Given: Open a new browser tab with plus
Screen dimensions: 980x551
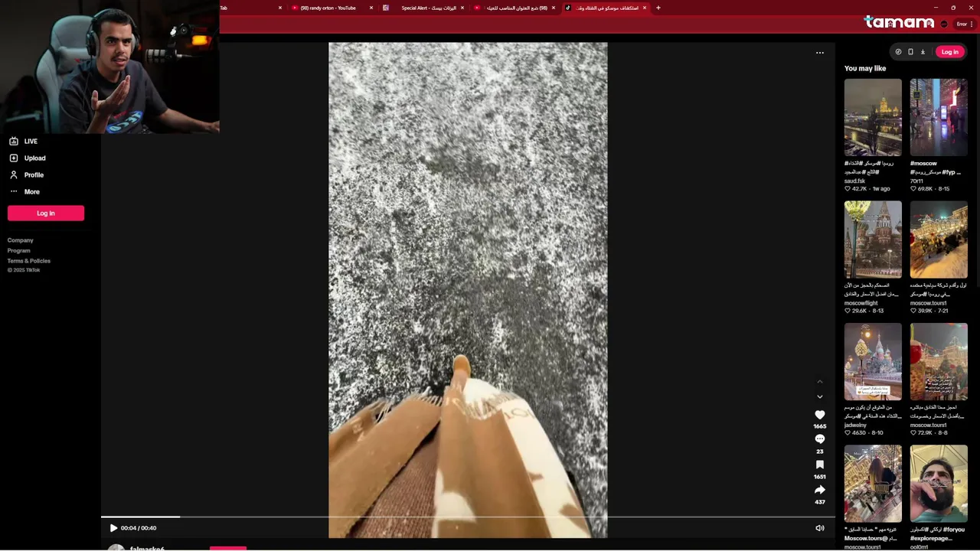Looking at the screenshot, I should (x=658, y=8).
